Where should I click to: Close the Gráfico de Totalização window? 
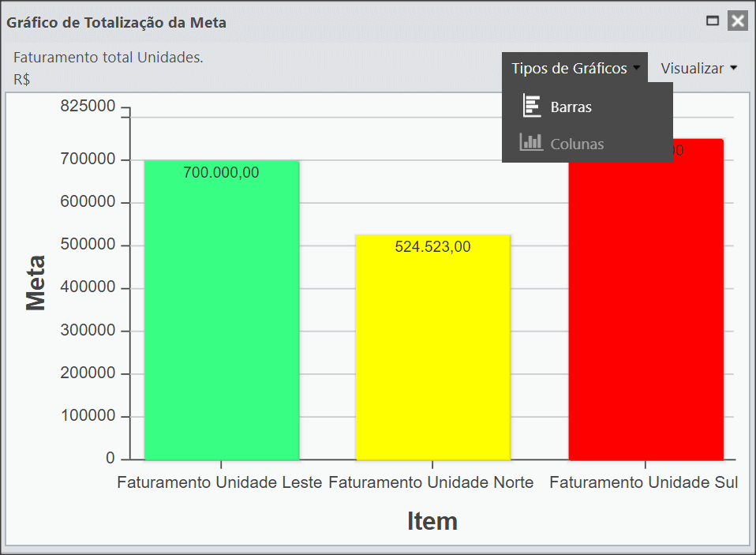pos(738,21)
